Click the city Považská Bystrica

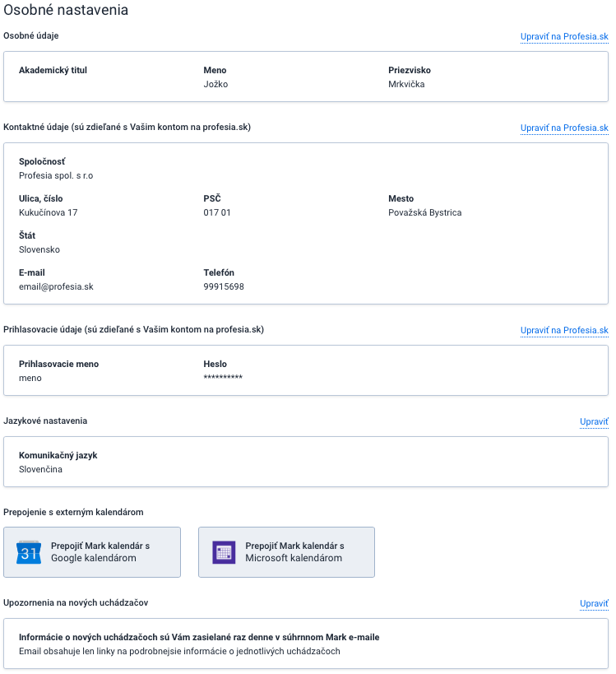point(424,213)
